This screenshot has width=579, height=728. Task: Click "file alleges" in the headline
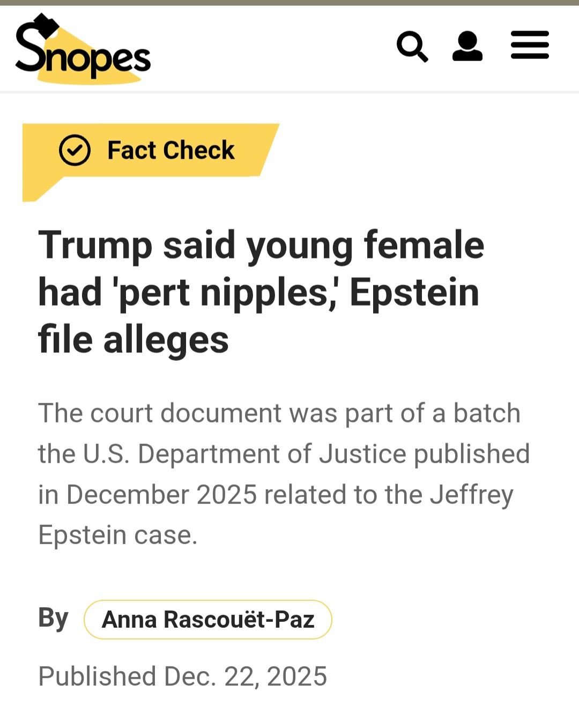(x=133, y=340)
